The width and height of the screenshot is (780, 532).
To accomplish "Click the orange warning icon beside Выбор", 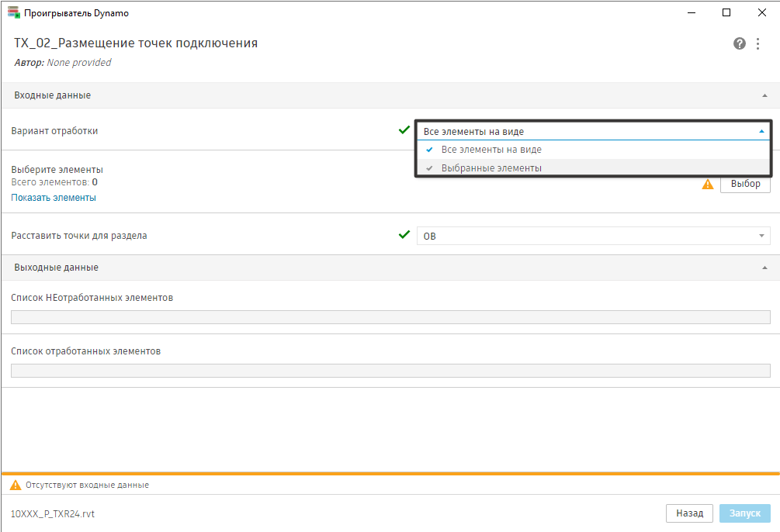I will [x=707, y=185].
